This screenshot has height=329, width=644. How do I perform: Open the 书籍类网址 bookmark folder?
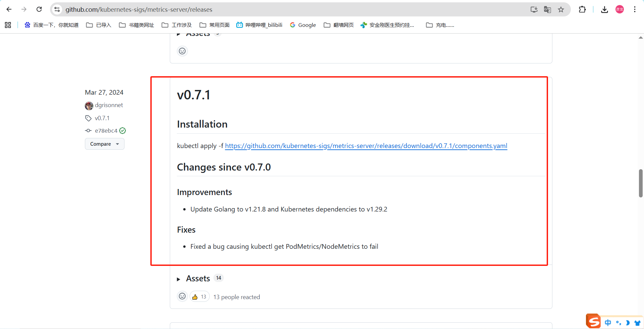[137, 25]
